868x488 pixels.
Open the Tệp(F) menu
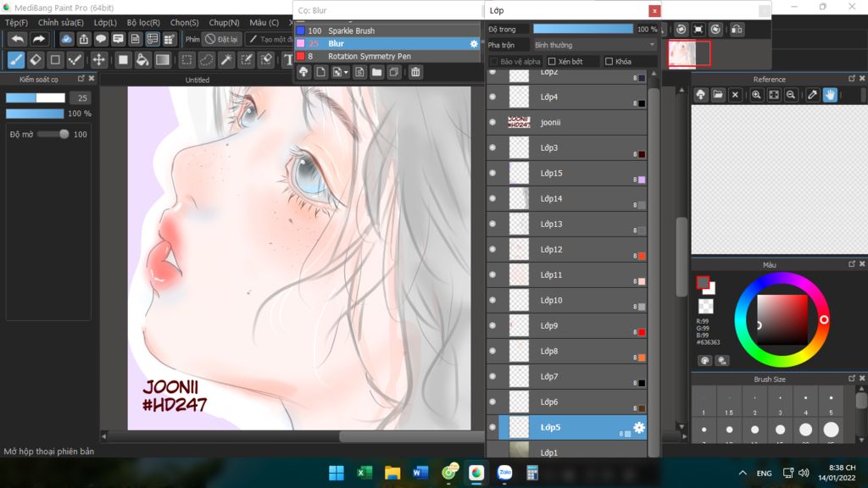pos(17,23)
